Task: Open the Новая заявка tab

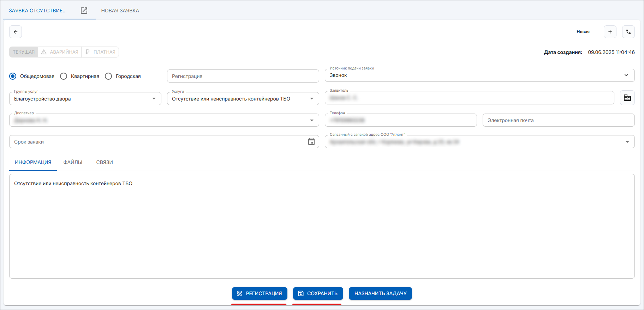Action: coord(120,11)
